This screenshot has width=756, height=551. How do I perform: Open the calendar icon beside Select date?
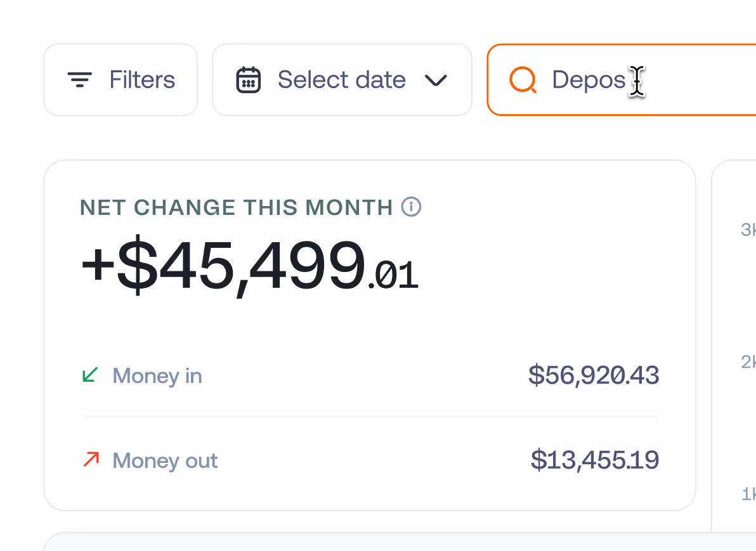pos(248,79)
